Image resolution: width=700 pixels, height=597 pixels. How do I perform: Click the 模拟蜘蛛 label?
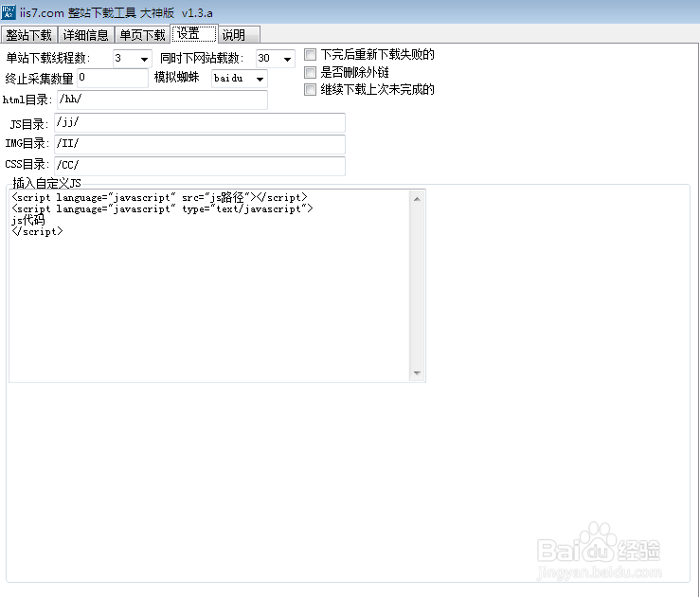point(176,77)
